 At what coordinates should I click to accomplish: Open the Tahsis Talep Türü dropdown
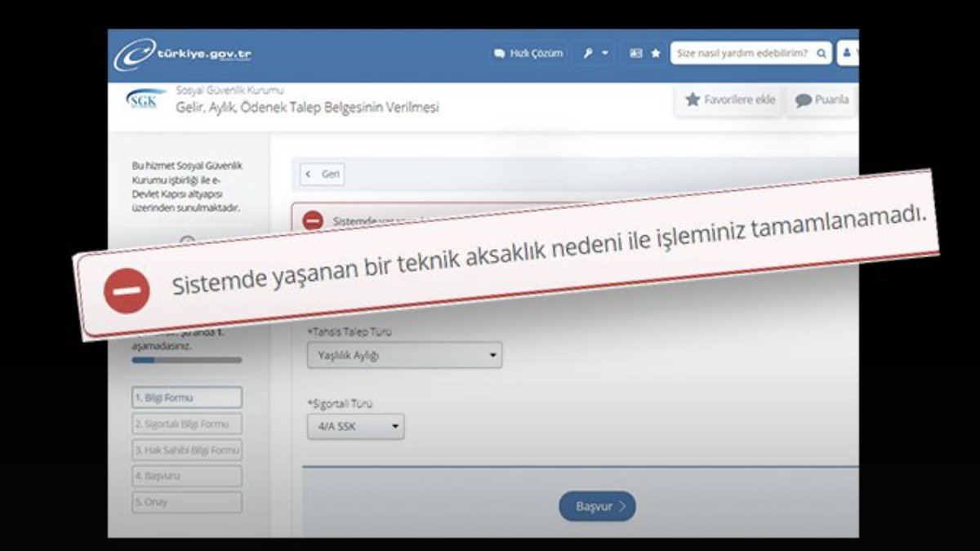coord(403,355)
